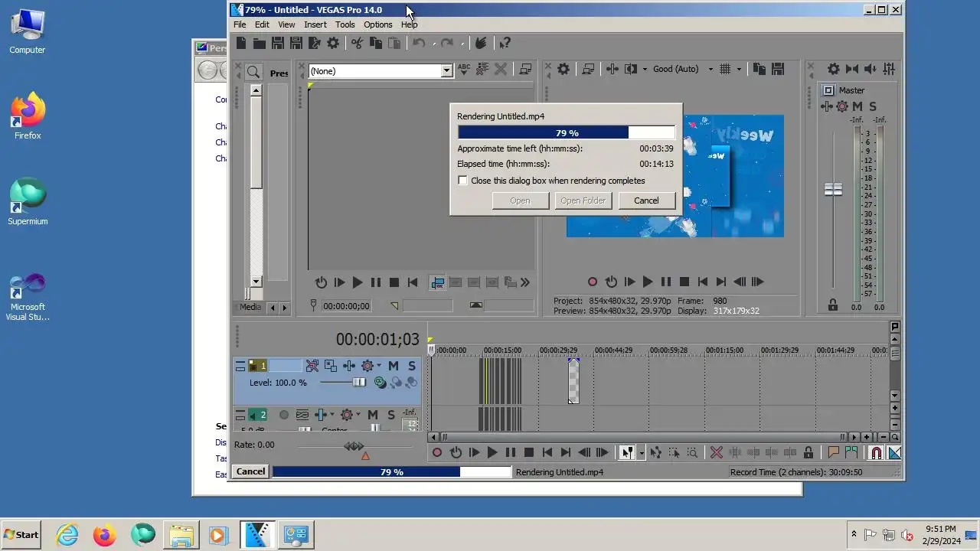Click the New project icon in toolbar
The width and height of the screenshot is (980, 551).
(x=241, y=44)
